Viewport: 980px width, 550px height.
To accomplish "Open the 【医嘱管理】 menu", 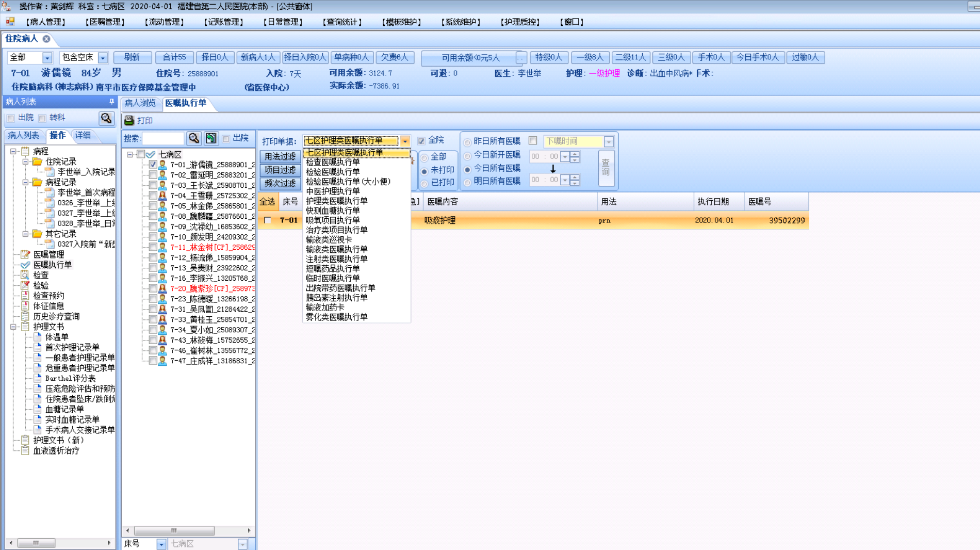I will coord(105,22).
